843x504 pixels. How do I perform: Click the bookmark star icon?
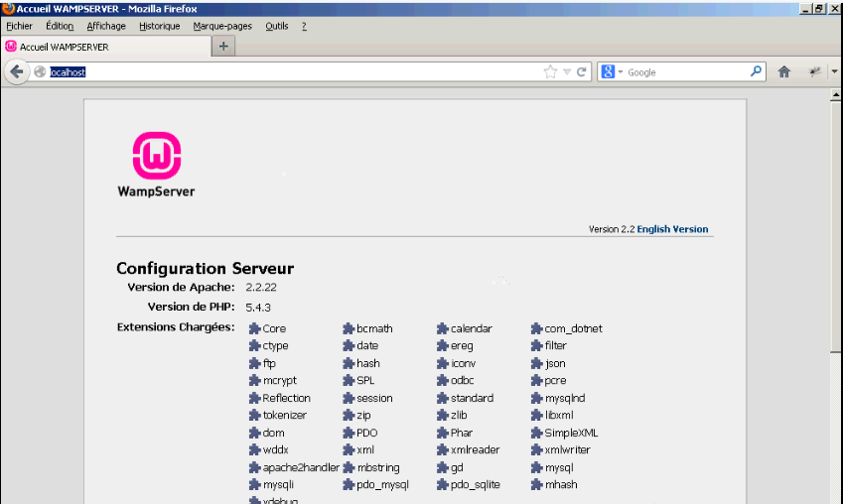550,72
